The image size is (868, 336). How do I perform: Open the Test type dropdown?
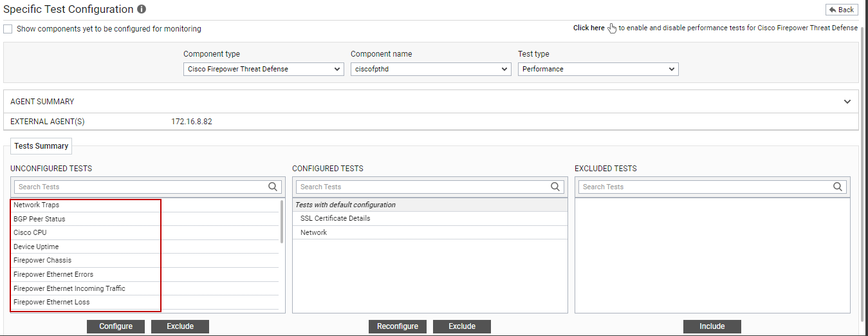(598, 69)
